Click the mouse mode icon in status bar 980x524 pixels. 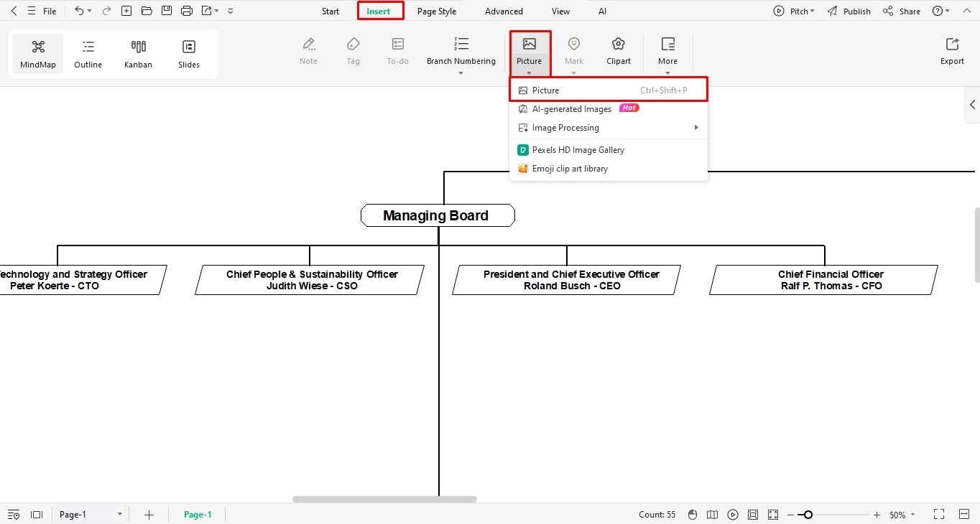click(x=693, y=515)
